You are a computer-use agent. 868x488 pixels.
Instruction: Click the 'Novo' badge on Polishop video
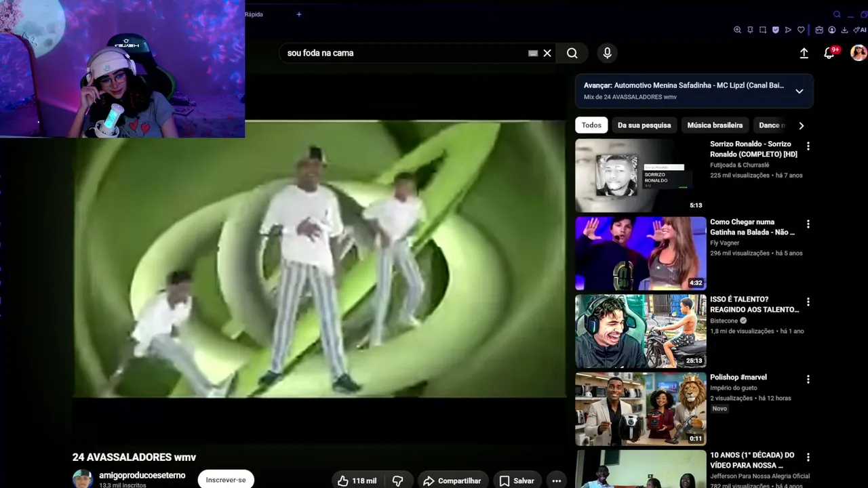click(x=719, y=409)
